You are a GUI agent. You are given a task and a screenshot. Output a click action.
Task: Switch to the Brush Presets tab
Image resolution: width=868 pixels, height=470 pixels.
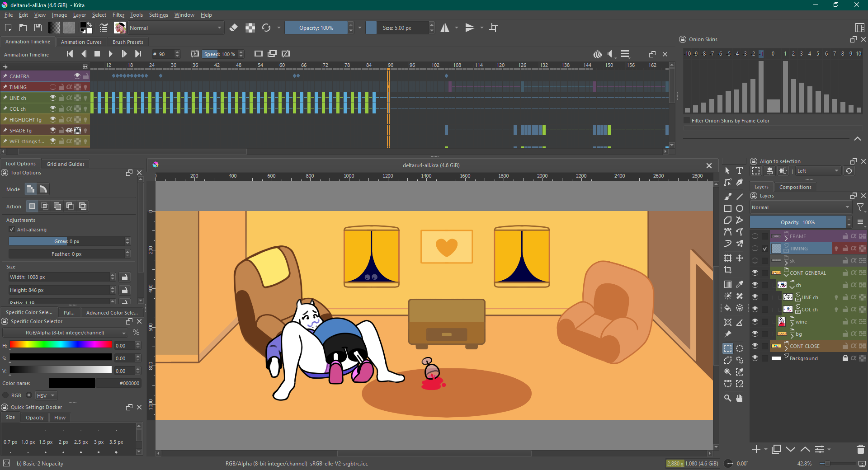coord(128,42)
